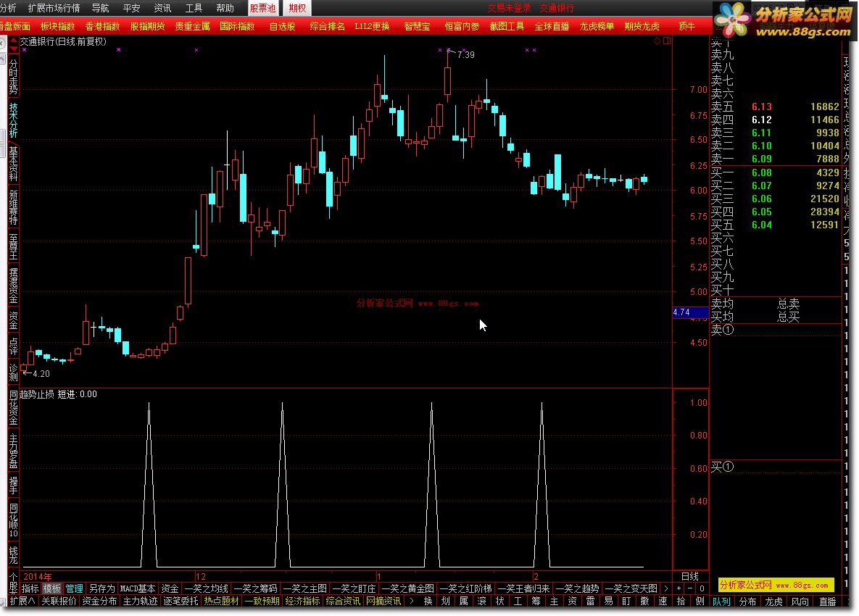Image resolution: width=859 pixels, height=616 pixels.
Task: Click the 交通银行 link in the title bar
Action: 557,8
